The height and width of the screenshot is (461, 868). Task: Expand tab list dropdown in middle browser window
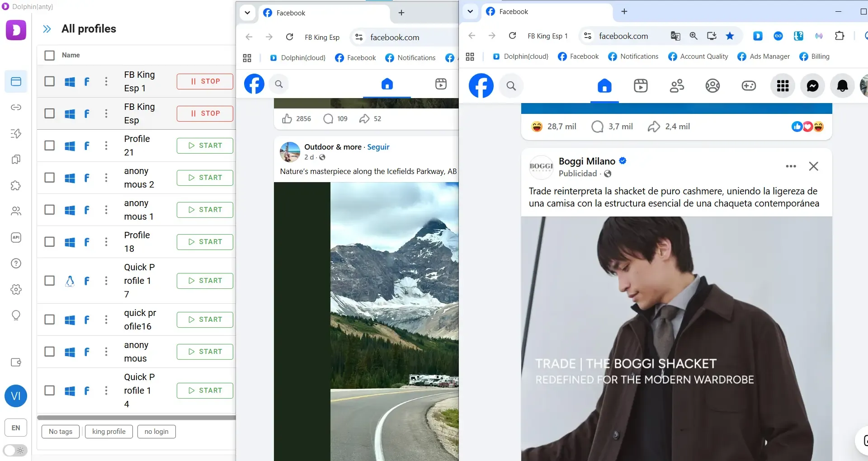(x=247, y=13)
